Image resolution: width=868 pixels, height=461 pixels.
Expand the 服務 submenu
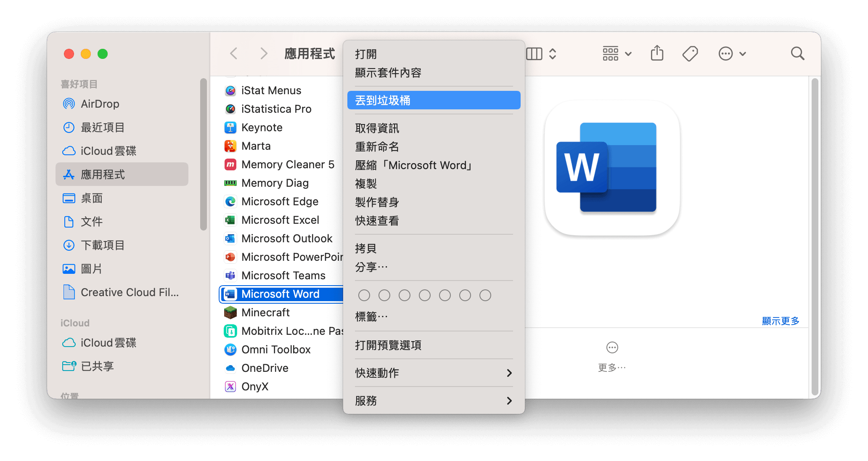coord(434,401)
